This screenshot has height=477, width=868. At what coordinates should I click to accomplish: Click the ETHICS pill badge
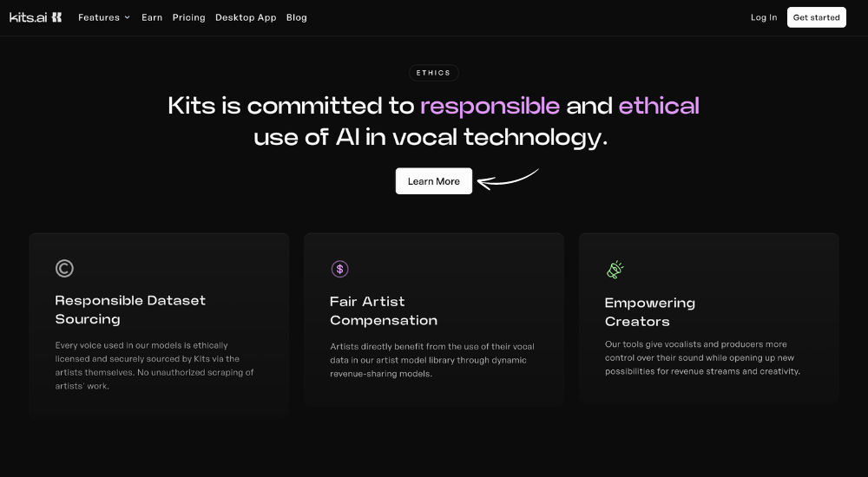point(433,73)
